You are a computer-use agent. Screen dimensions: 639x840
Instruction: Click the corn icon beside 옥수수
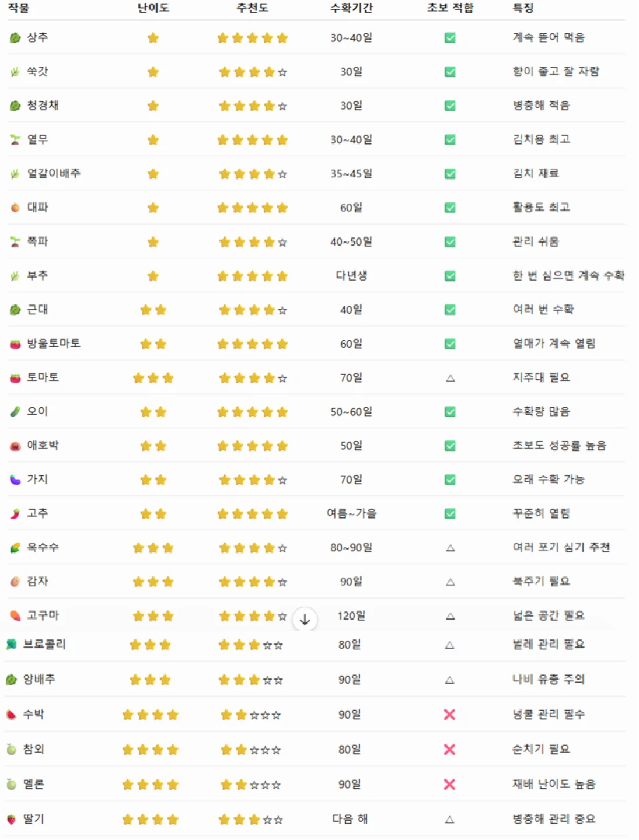point(15,548)
